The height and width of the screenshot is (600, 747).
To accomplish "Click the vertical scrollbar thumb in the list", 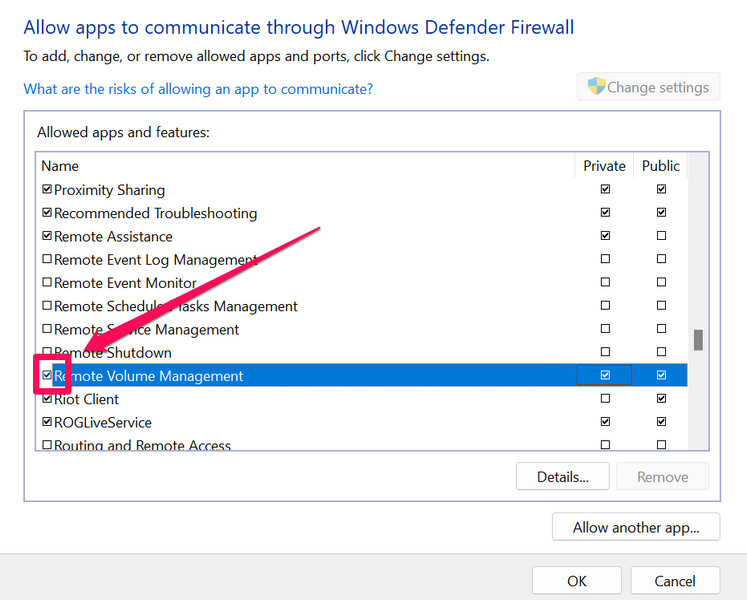I will tap(698, 340).
